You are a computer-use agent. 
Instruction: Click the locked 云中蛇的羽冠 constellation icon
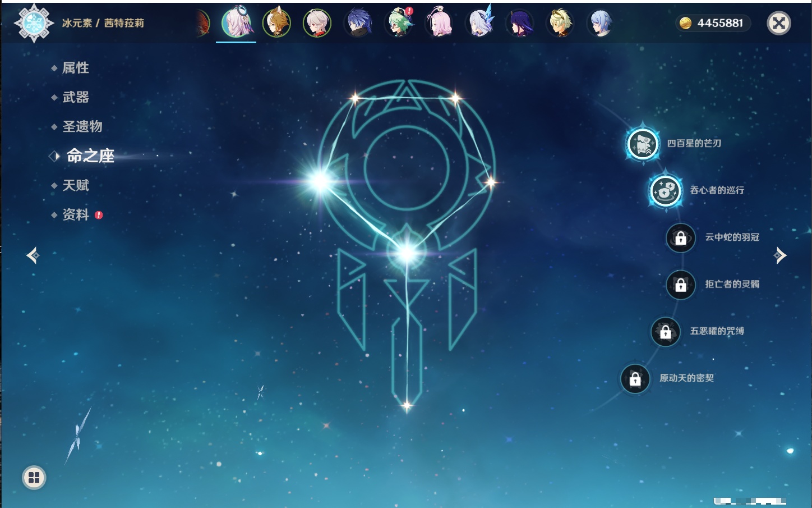pos(681,238)
